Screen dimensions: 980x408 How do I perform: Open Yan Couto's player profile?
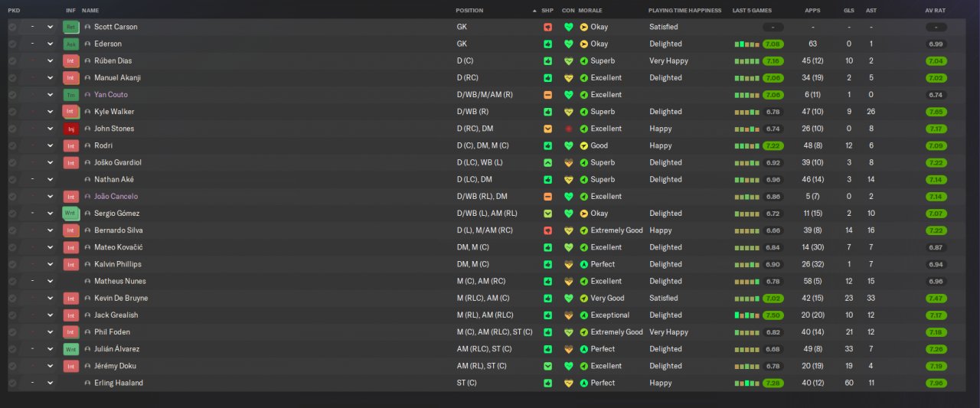coord(110,95)
